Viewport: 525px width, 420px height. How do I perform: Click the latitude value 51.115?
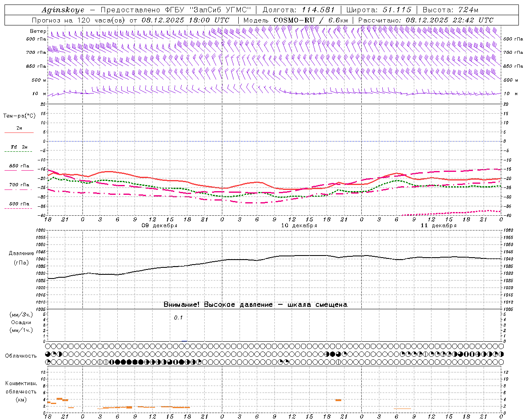click(x=397, y=10)
